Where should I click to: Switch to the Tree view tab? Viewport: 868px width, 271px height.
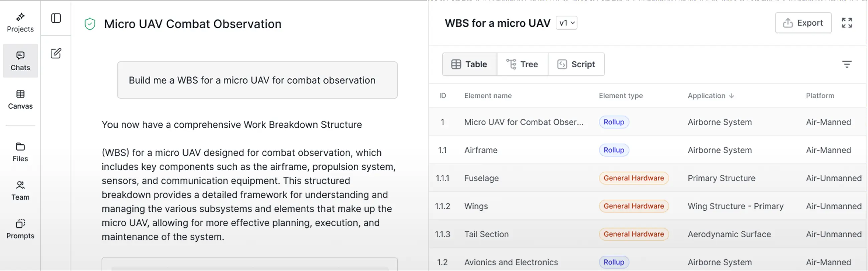click(522, 64)
